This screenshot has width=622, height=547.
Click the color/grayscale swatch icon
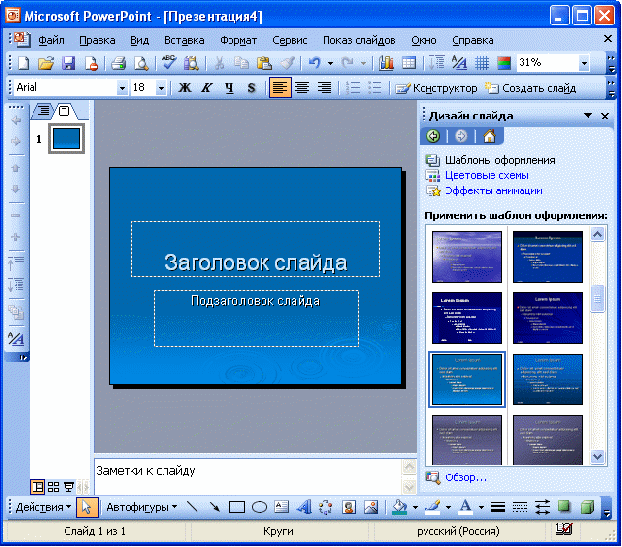(x=504, y=63)
